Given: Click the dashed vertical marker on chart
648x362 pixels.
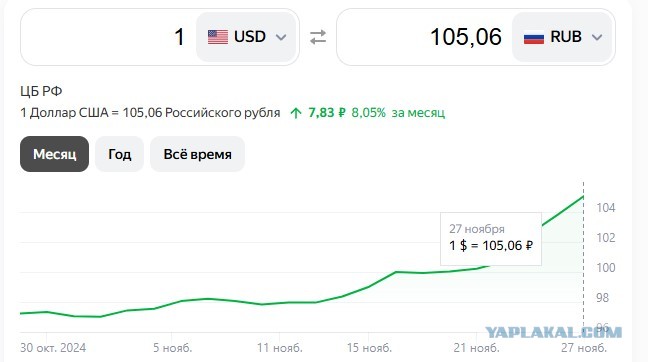Looking at the screenshot, I should tap(584, 256).
